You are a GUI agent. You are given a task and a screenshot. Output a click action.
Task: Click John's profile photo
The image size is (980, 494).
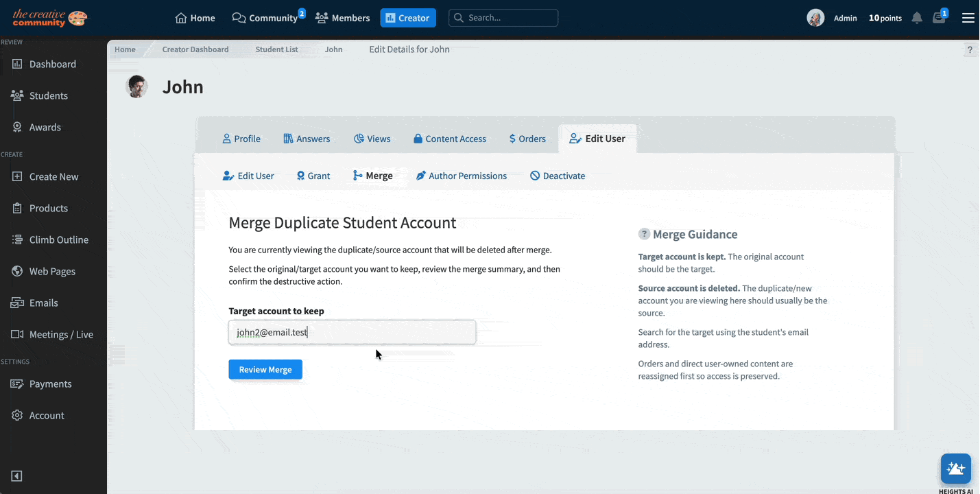point(137,86)
